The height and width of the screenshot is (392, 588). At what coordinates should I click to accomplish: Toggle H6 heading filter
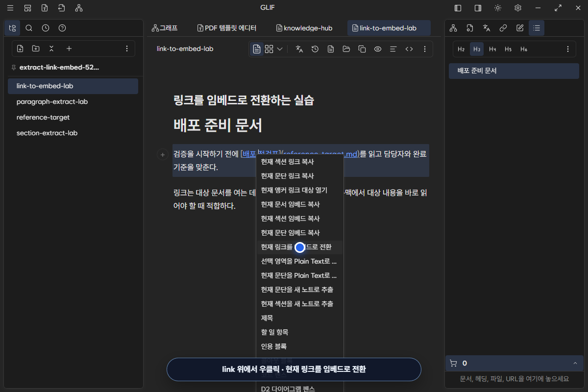coord(524,49)
